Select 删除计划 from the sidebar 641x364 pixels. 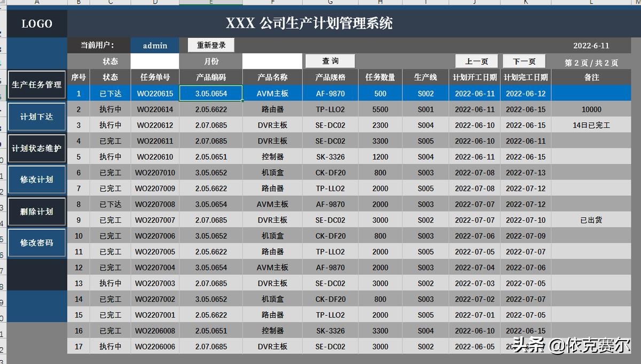tap(36, 211)
